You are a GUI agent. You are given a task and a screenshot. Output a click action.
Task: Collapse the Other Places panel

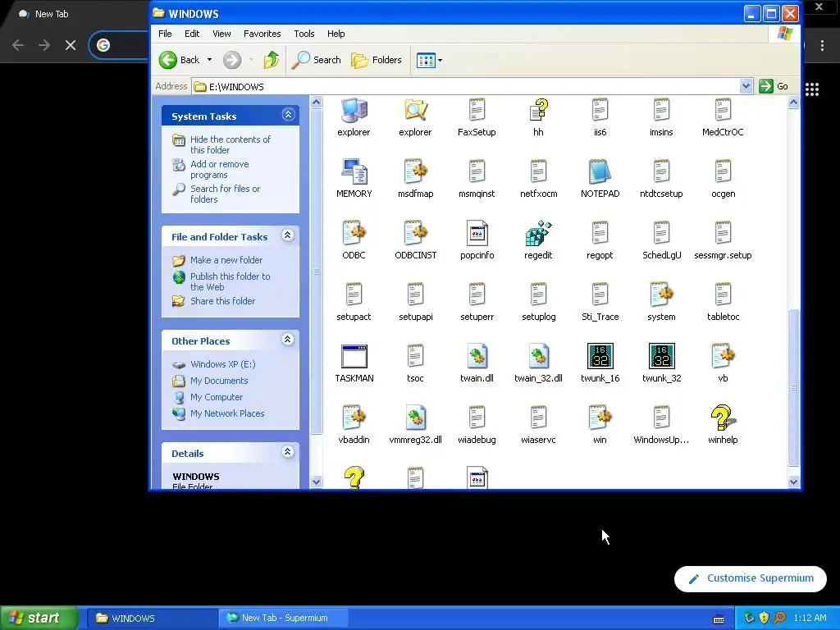pos(288,339)
